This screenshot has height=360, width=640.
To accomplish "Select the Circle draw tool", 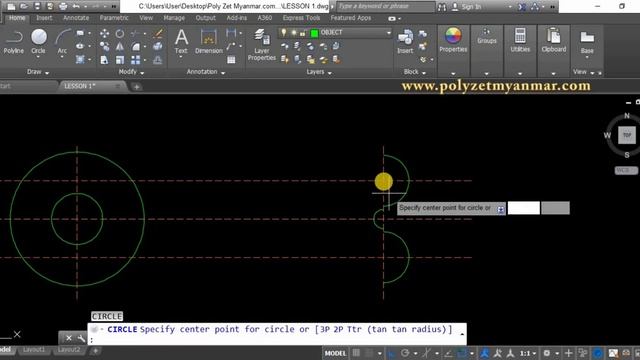I will point(38,42).
